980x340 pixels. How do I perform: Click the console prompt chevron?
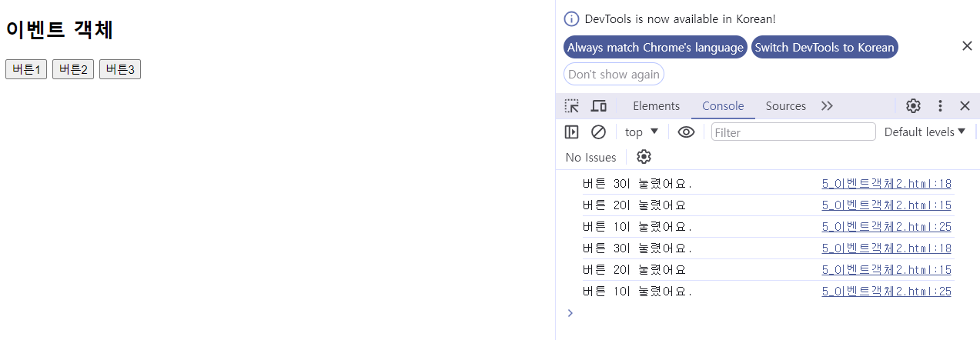coord(570,312)
